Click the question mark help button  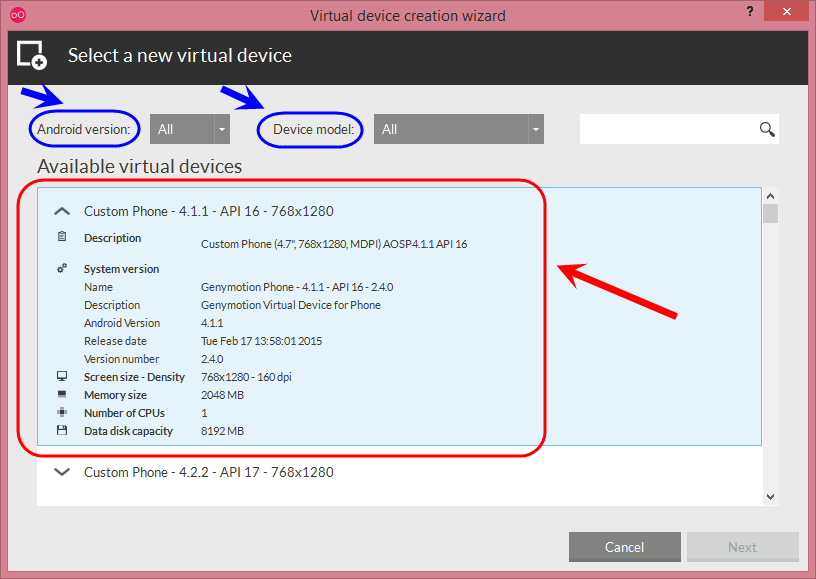750,11
